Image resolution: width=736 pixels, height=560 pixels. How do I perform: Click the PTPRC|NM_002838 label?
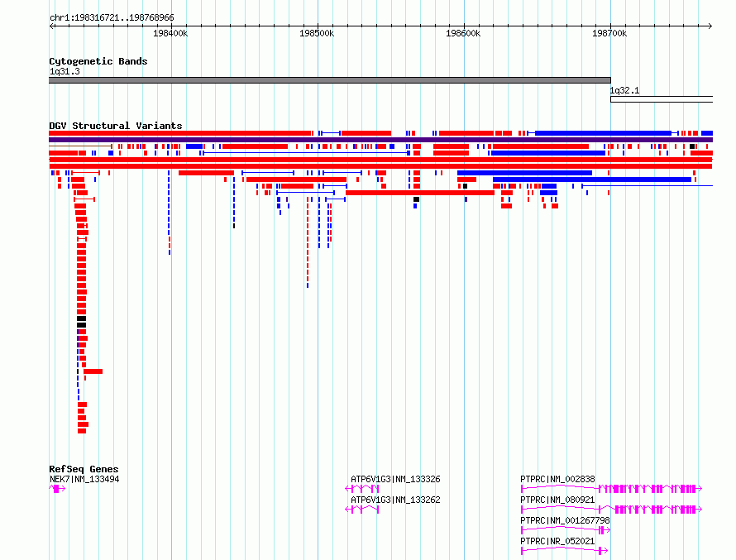coord(557,479)
